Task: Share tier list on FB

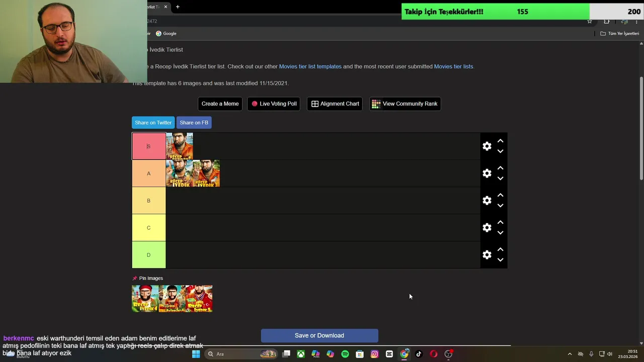Action: (194, 123)
